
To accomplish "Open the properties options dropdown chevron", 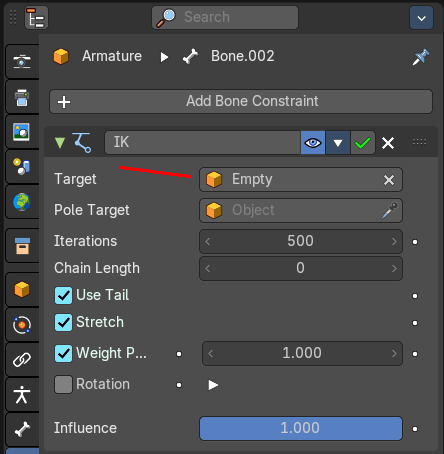I will tap(421, 18).
